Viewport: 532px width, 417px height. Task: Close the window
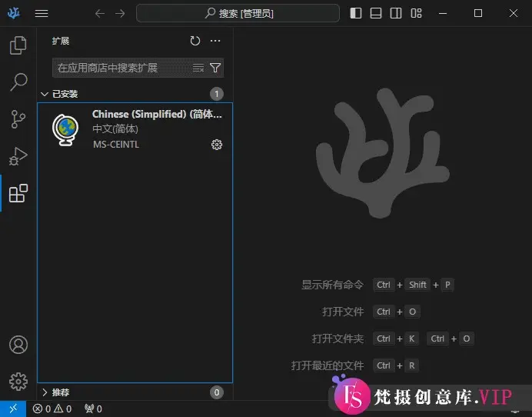(x=514, y=13)
